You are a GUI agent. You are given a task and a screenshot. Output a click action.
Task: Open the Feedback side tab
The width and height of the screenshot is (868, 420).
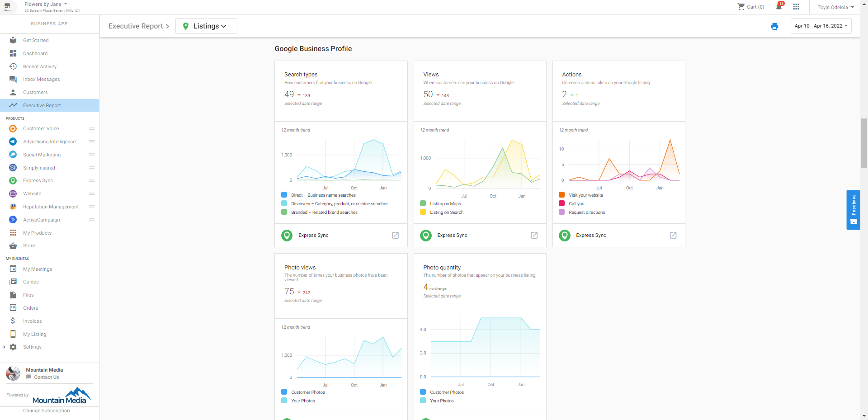(853, 210)
